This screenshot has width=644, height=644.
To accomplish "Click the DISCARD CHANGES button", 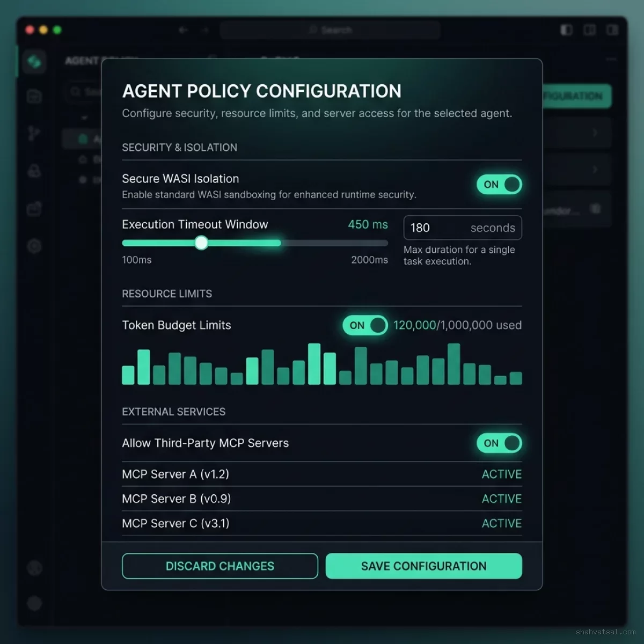I will (x=220, y=566).
